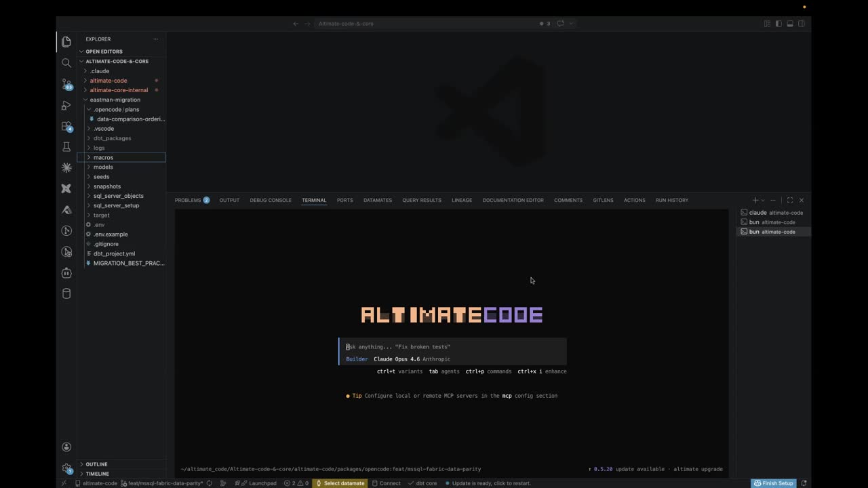Switch to the Run History tab
This screenshot has height=488, width=868.
click(x=672, y=200)
